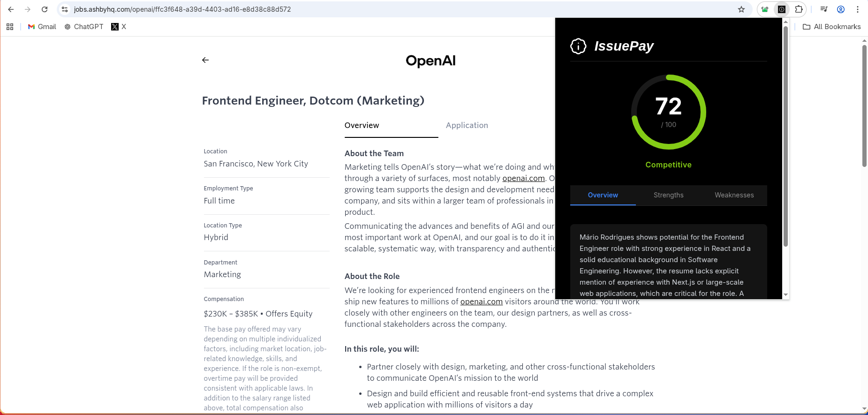868x415 pixels.
Task: Open the Chrome profile avatar
Action: click(x=841, y=9)
